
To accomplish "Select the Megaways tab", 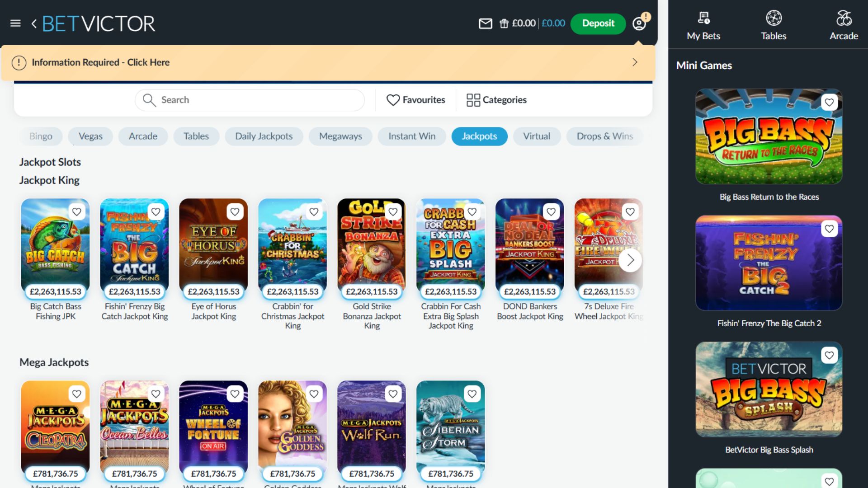I will click(340, 136).
